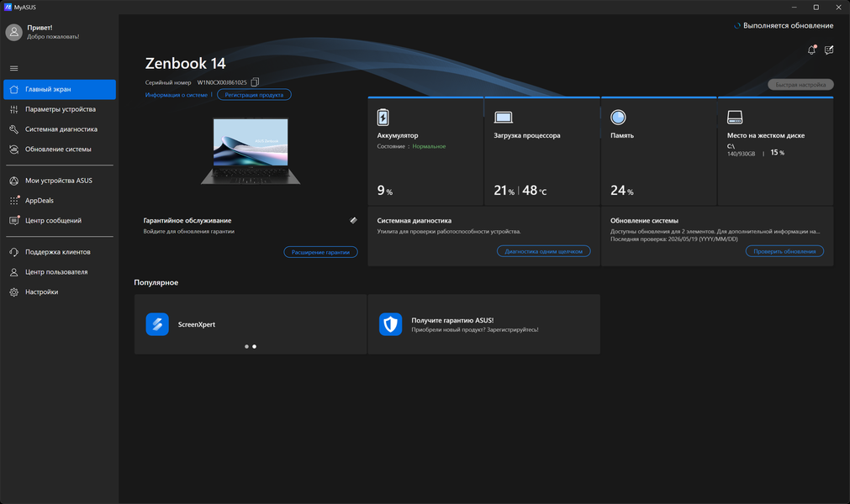Image resolution: width=850 pixels, height=504 pixels.
Task: Click the Популярное heading
Action: click(x=156, y=282)
